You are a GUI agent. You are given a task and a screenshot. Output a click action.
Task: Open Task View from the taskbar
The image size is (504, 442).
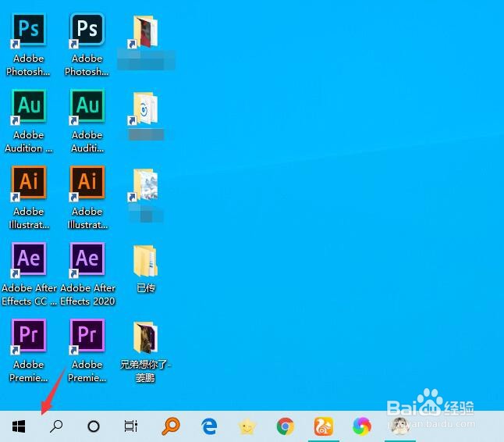(131, 426)
